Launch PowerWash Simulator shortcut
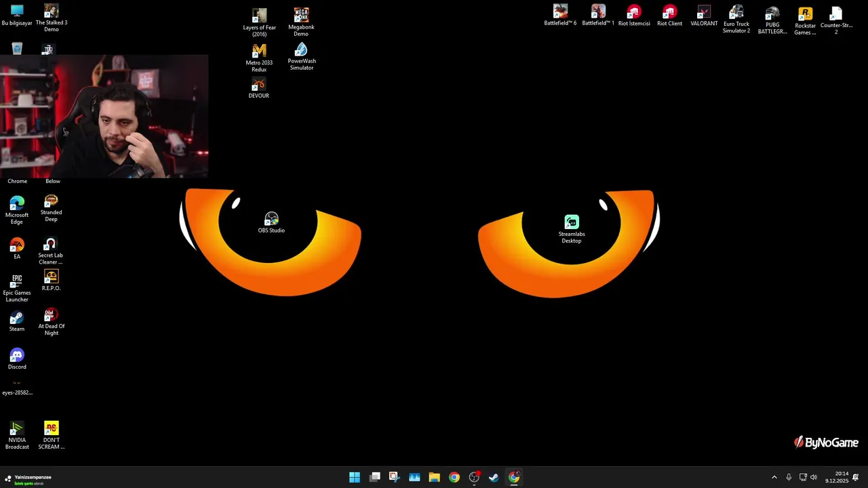Viewport: 868px width, 488px height. pos(301,57)
